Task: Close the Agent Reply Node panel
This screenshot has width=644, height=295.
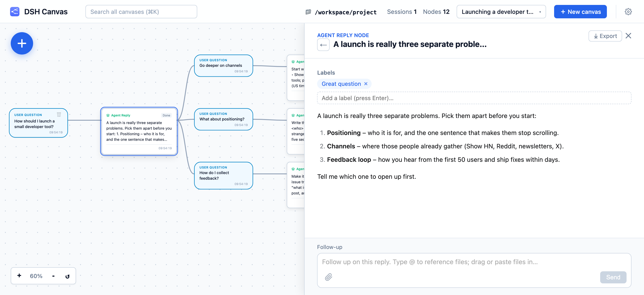Action: [628, 36]
